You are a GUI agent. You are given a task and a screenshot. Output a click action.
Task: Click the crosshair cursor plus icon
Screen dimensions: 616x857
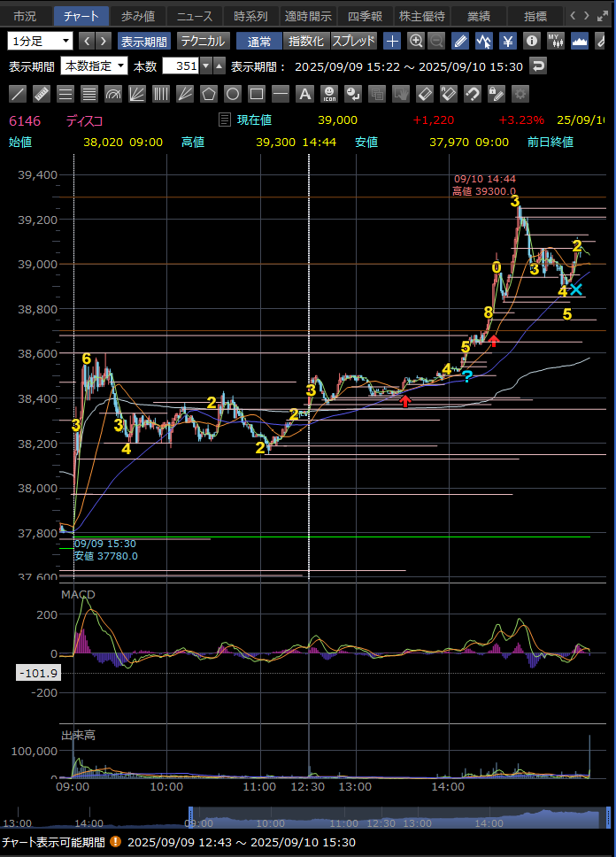[392, 41]
